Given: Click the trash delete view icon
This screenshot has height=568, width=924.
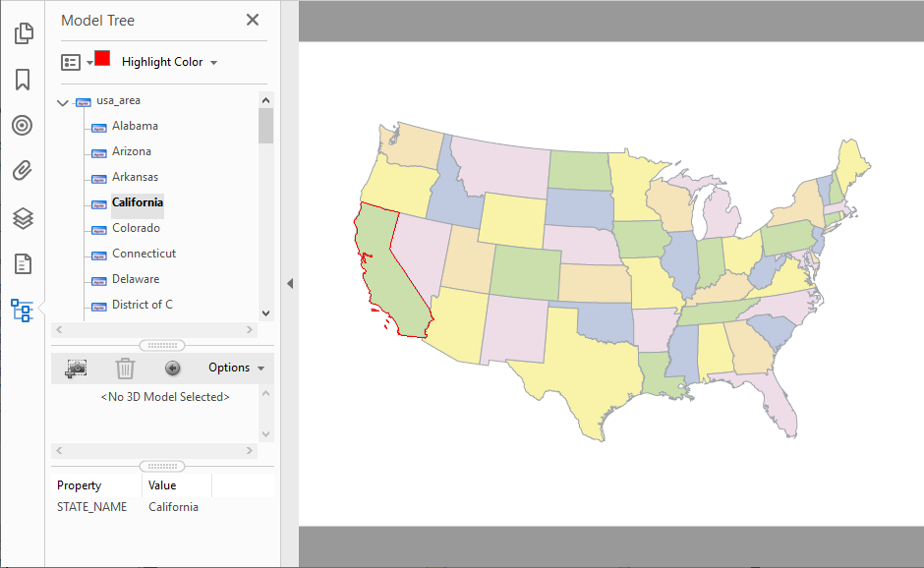Looking at the screenshot, I should click(125, 369).
